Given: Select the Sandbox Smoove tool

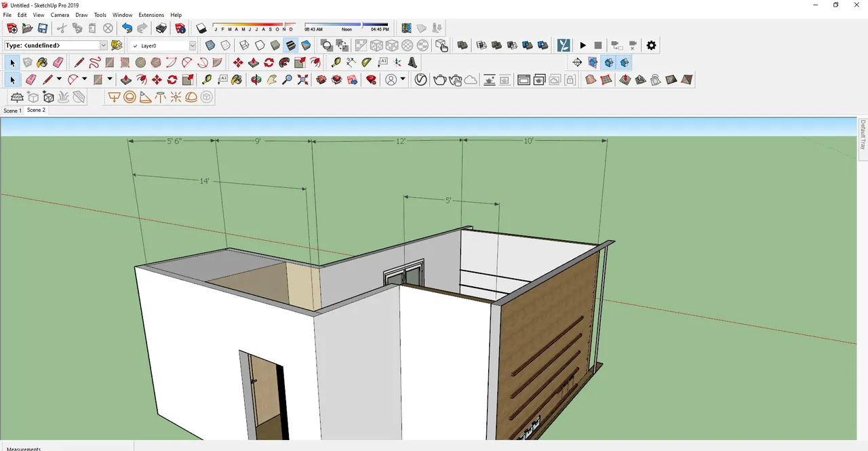Looking at the screenshot, I should point(625,79).
